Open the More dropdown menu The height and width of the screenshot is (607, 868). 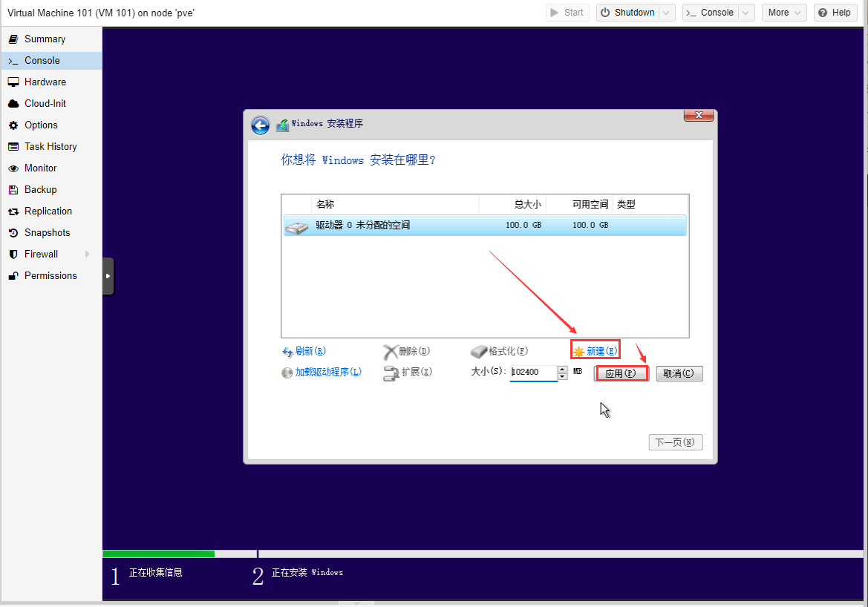point(784,12)
